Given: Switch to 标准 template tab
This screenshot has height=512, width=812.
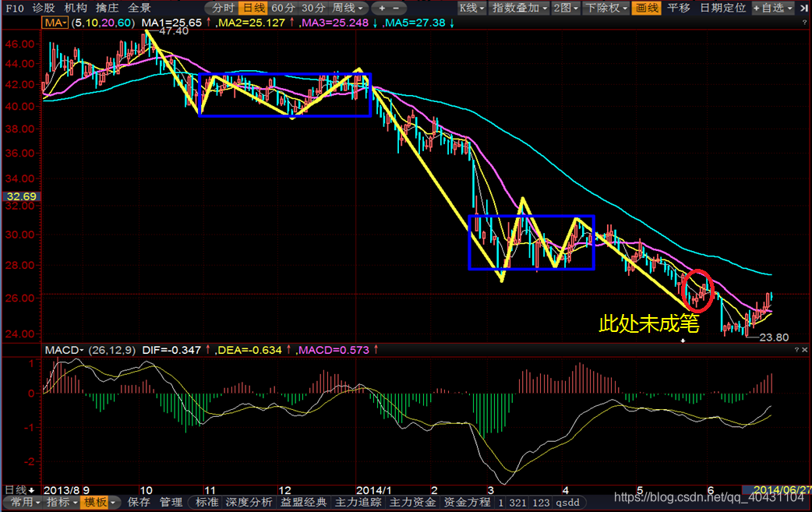Looking at the screenshot, I should (207, 502).
